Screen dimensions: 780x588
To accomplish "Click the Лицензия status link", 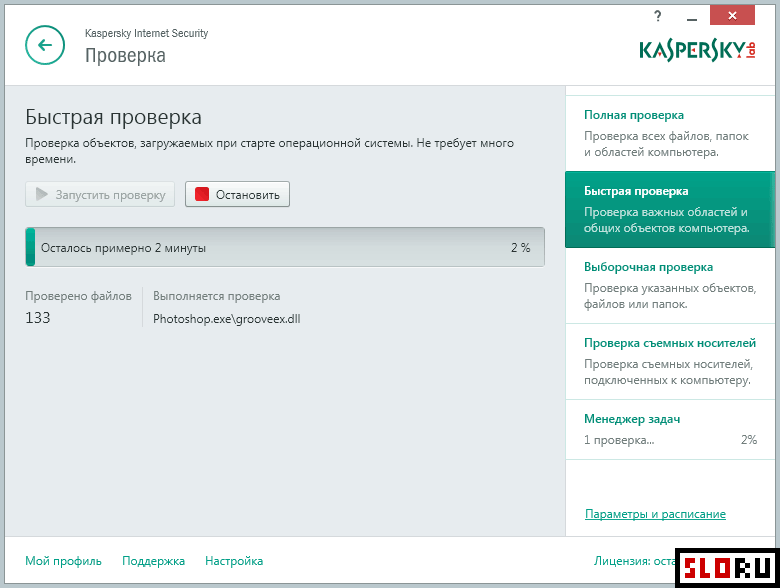I will [x=634, y=561].
